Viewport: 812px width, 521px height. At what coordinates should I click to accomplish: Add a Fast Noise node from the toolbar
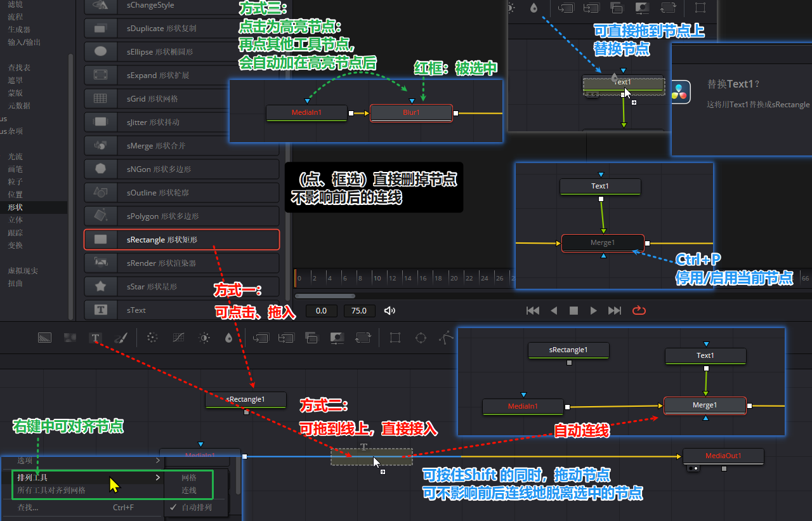coord(70,338)
